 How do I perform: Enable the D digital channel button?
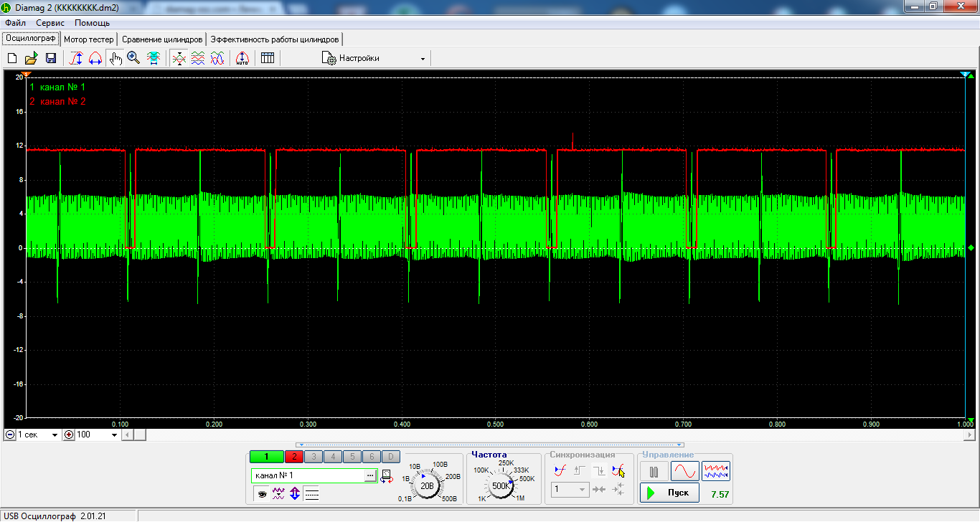[390, 457]
